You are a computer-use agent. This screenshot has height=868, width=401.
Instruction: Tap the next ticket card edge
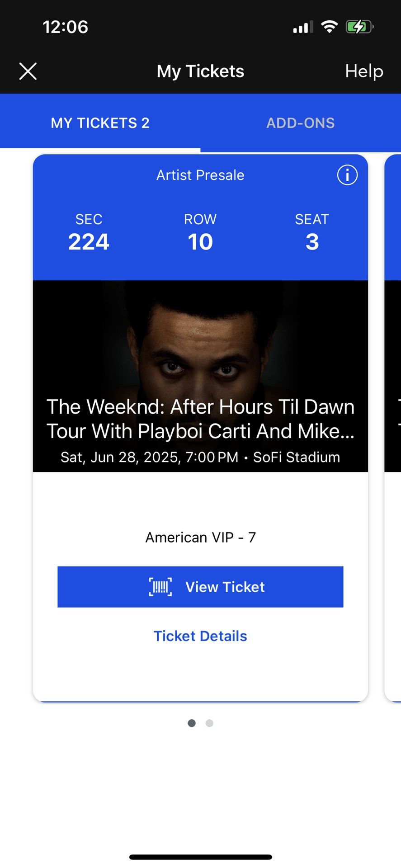393,428
